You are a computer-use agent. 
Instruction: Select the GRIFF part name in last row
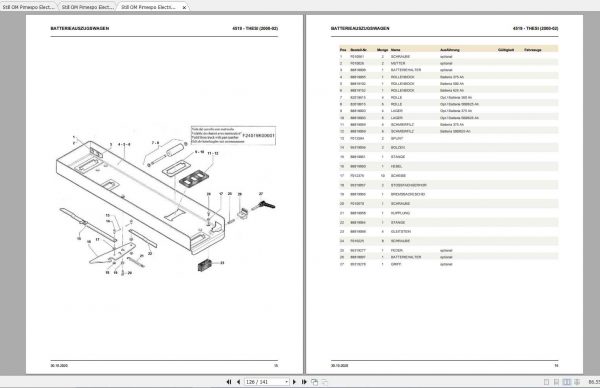point(396,264)
